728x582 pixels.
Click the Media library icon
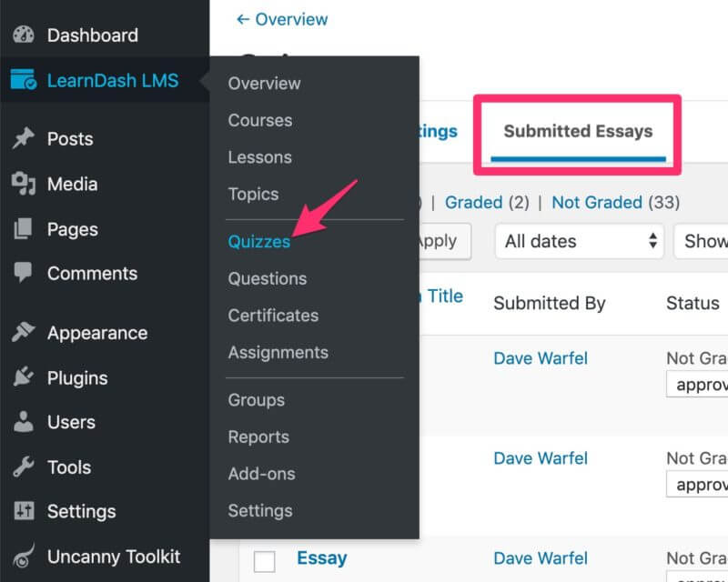pyautogui.click(x=23, y=184)
